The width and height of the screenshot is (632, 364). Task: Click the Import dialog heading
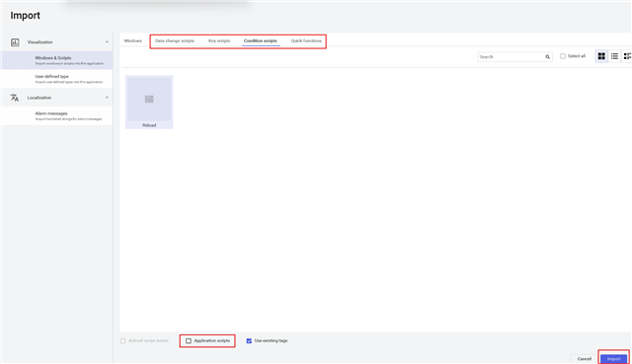[25, 16]
